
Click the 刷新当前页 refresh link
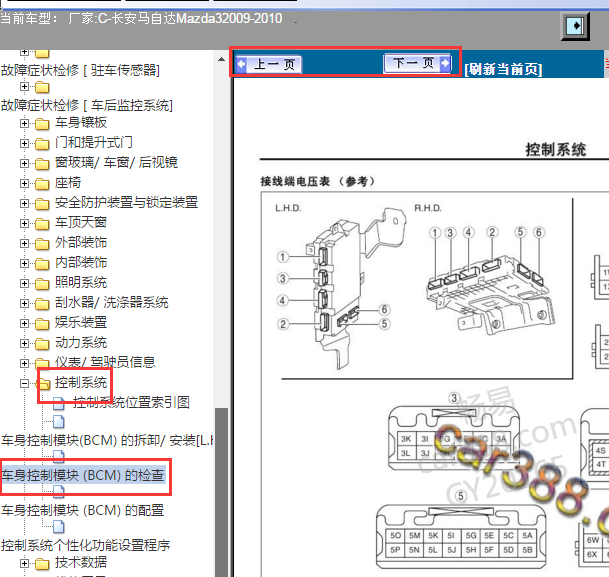point(503,70)
